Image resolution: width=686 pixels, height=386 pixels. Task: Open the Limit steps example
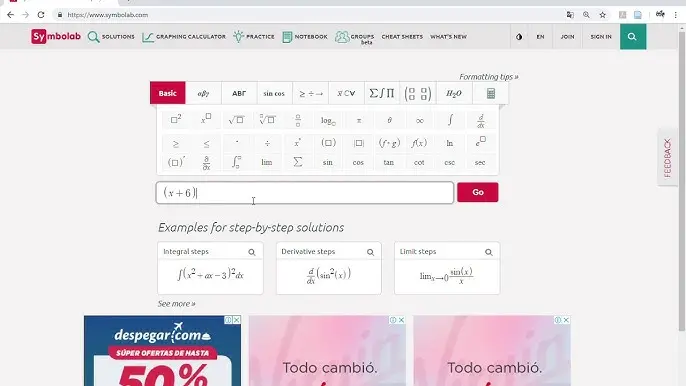[x=447, y=268]
